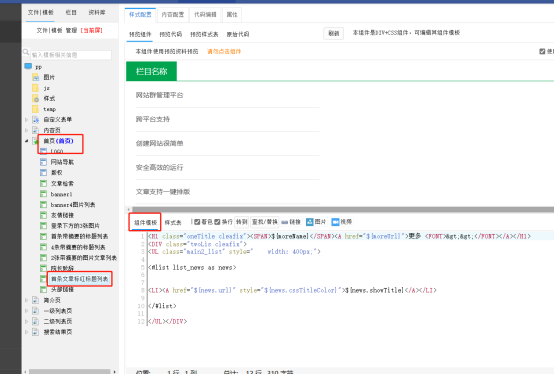554x375 pixels.
Task: Click the 查找/替换 find-replace button
Action: click(x=265, y=222)
